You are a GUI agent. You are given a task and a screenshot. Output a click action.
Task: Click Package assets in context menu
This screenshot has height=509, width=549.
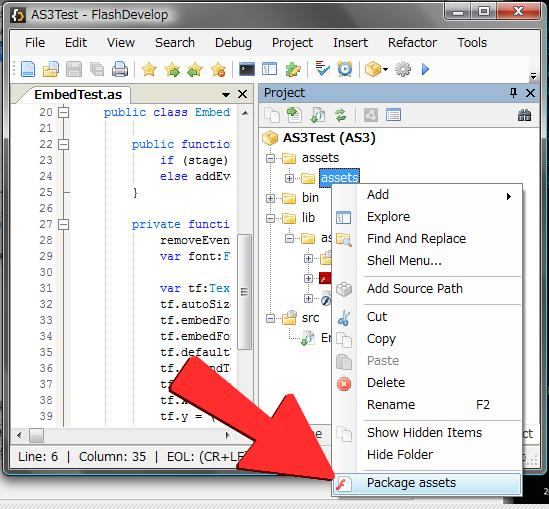click(427, 483)
